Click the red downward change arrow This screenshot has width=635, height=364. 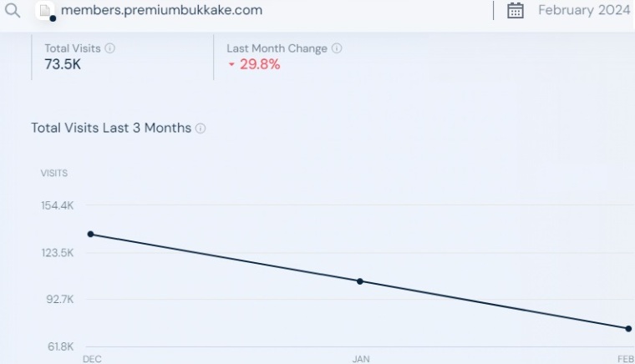pyautogui.click(x=231, y=64)
